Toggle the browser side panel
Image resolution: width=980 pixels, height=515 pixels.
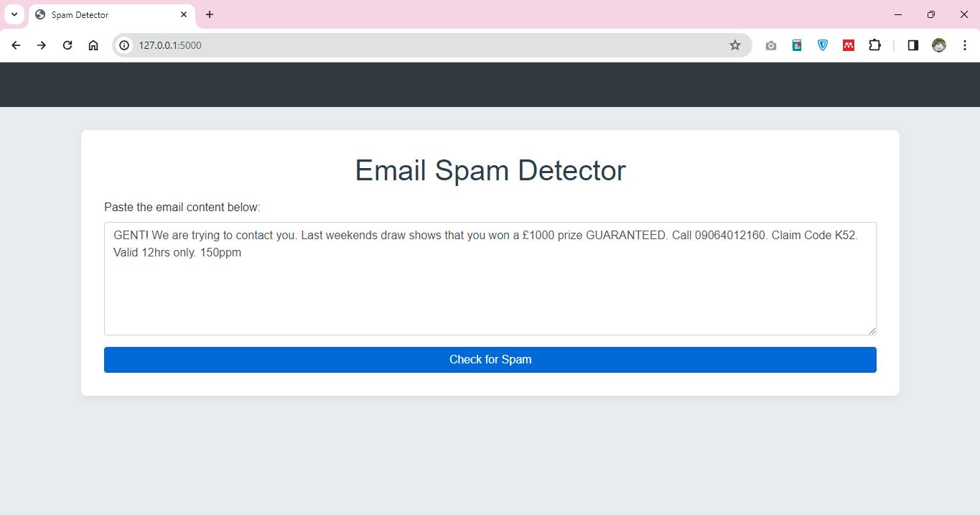[913, 45]
